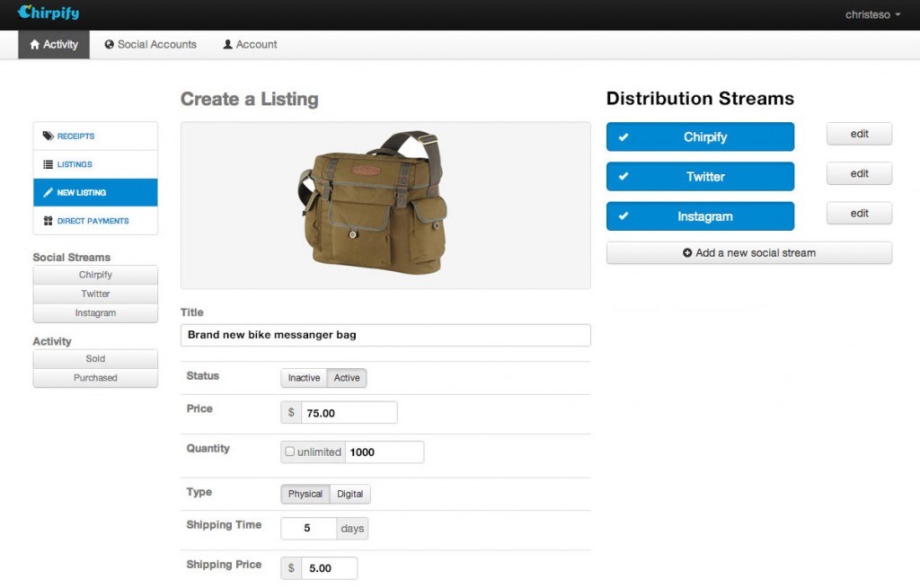Filter by Twitter under Social Streams
This screenshot has width=920, height=588.
[x=95, y=294]
